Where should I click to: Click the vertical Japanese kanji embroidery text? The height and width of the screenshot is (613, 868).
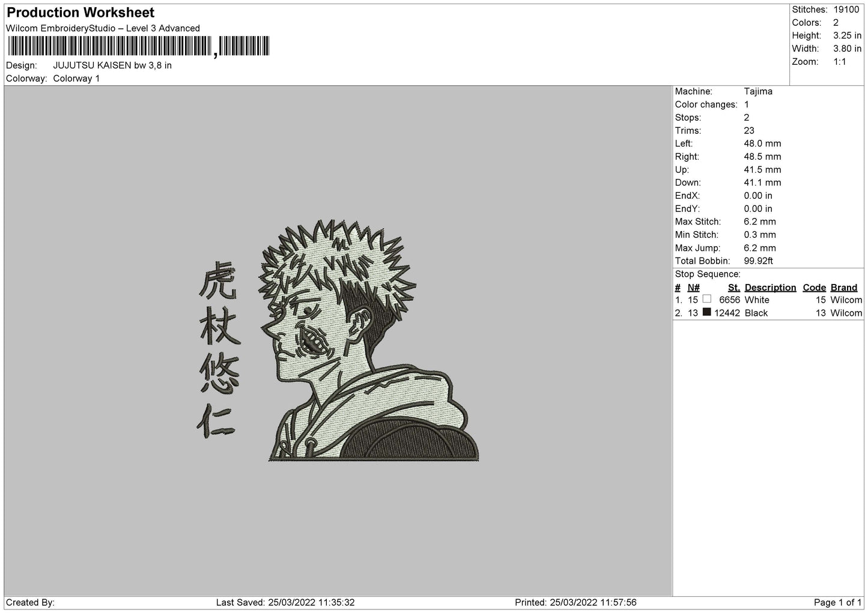point(217,348)
